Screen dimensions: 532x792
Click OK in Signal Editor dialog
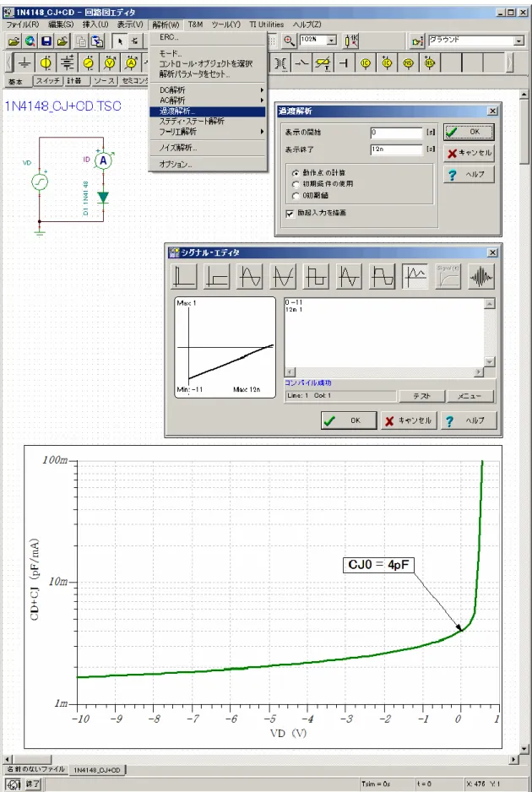349,420
